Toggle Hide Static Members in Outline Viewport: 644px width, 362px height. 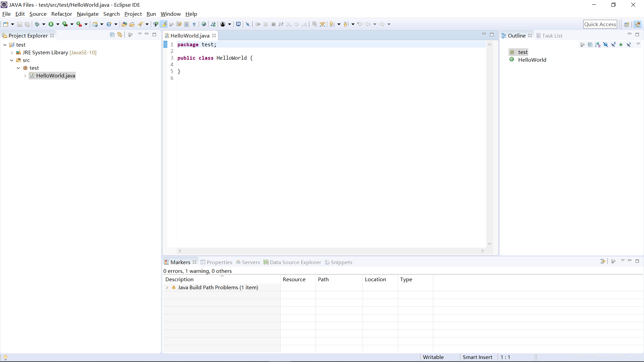click(x=613, y=45)
